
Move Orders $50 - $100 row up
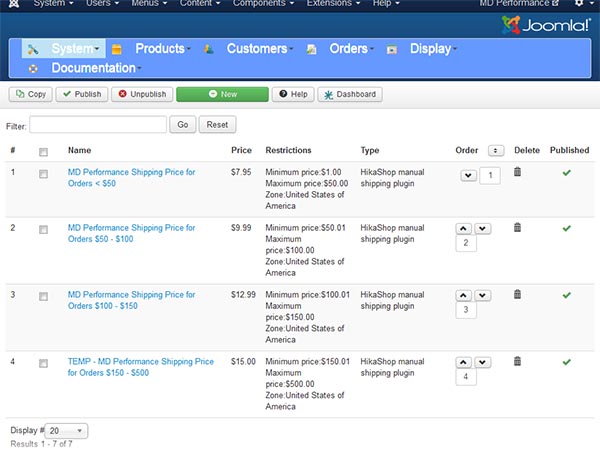[463, 229]
